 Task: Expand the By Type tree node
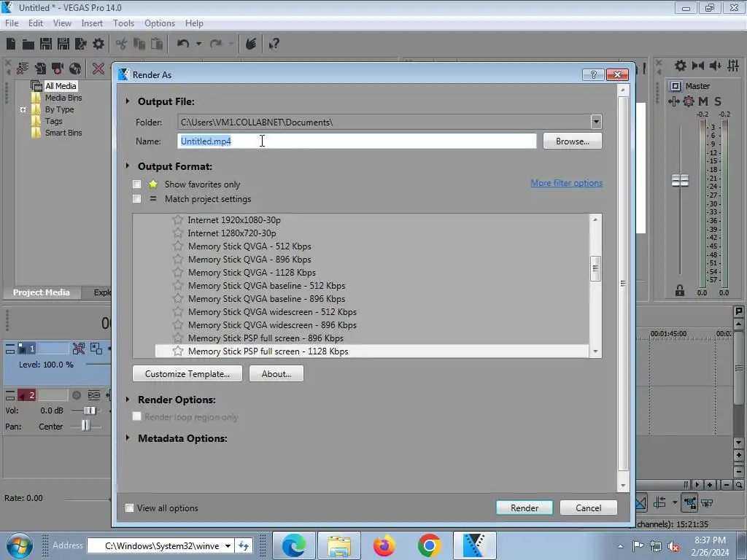tap(23, 109)
